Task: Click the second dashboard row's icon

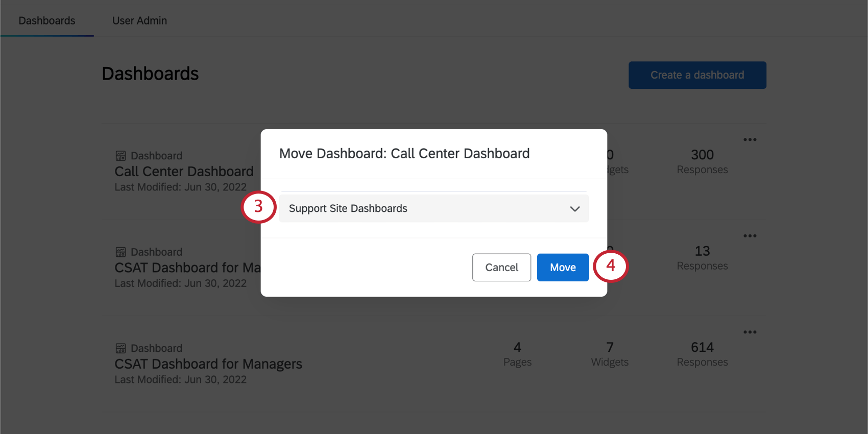Action: pos(120,252)
